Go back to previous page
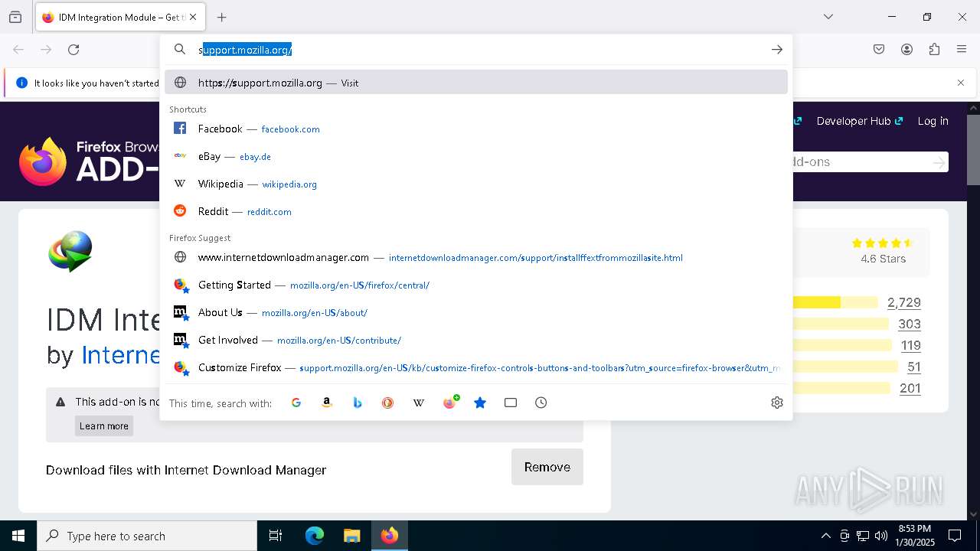Image resolution: width=980 pixels, height=551 pixels. click(18, 50)
